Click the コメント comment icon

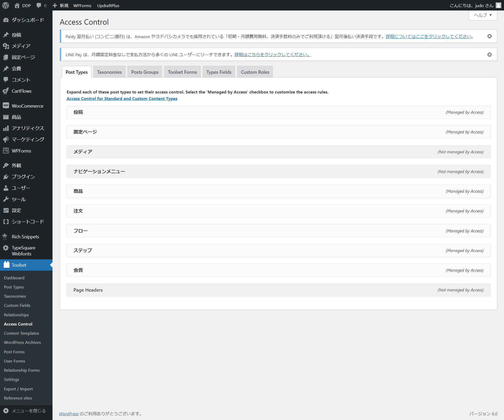(6, 80)
